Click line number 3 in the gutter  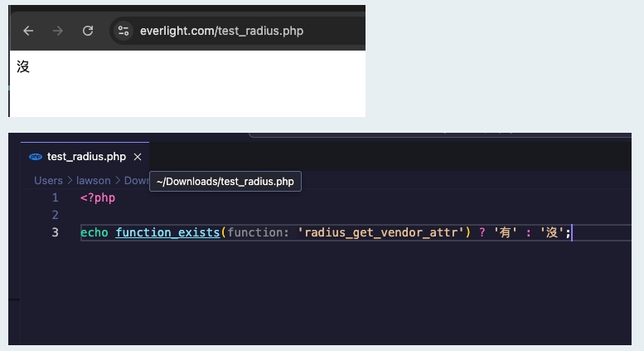tap(56, 232)
